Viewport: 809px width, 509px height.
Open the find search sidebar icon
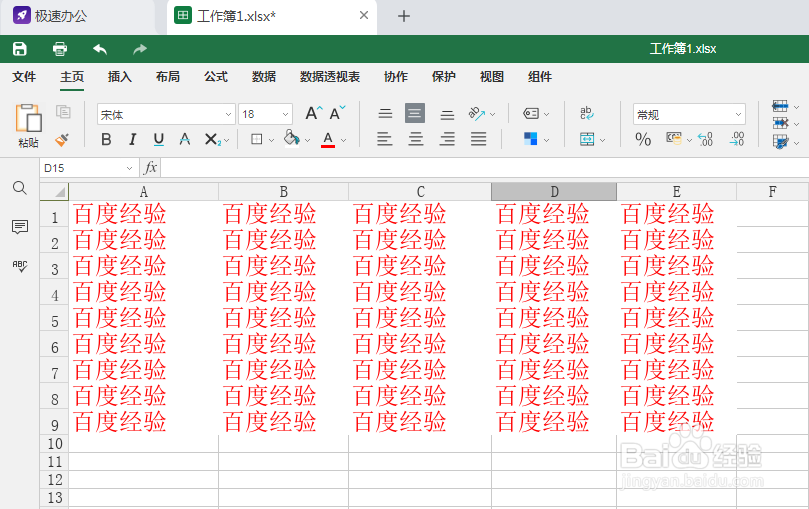20,188
